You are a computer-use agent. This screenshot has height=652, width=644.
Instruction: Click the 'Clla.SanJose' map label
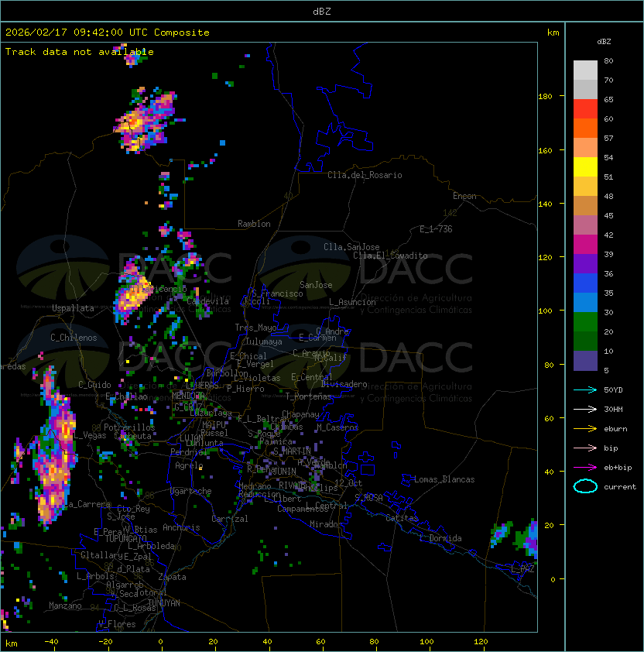(351, 247)
